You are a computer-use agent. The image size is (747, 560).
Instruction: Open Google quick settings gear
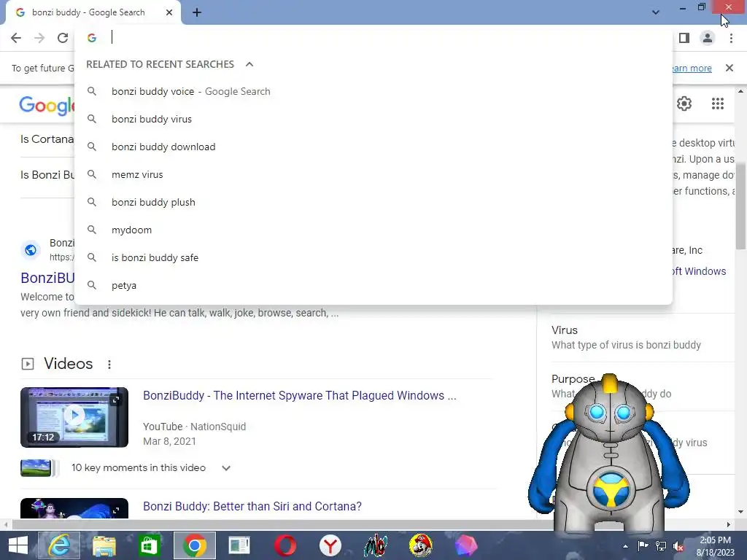[684, 104]
